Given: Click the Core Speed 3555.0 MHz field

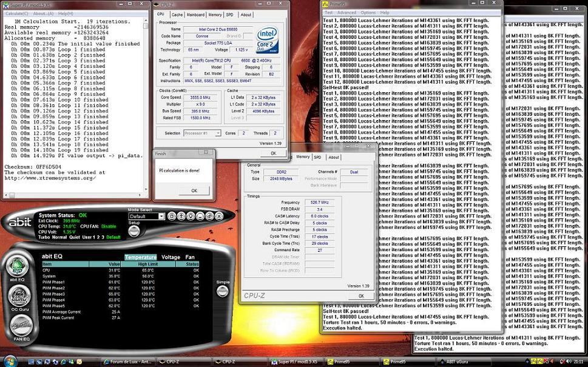Looking at the screenshot, I should pyautogui.click(x=201, y=98).
